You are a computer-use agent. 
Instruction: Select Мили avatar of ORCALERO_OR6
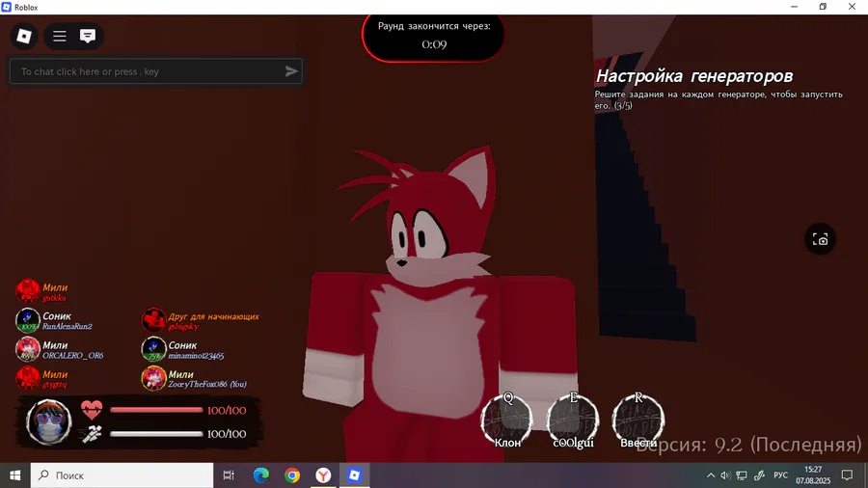point(28,349)
